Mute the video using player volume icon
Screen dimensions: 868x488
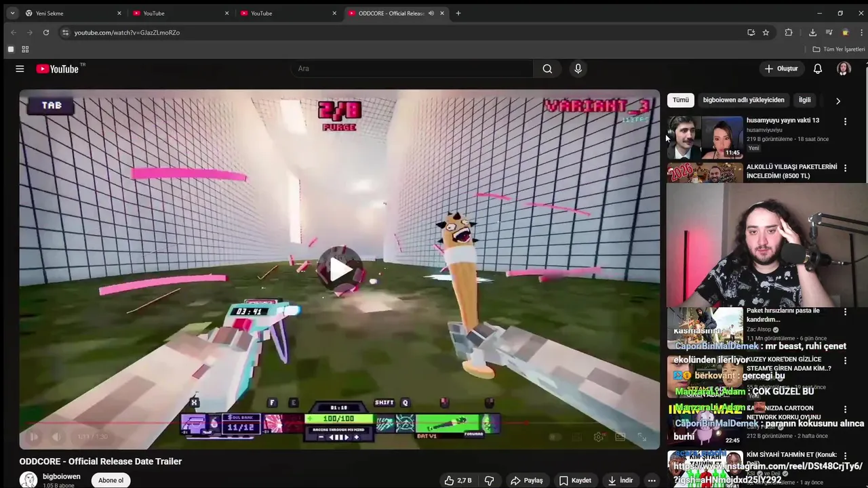tap(57, 437)
